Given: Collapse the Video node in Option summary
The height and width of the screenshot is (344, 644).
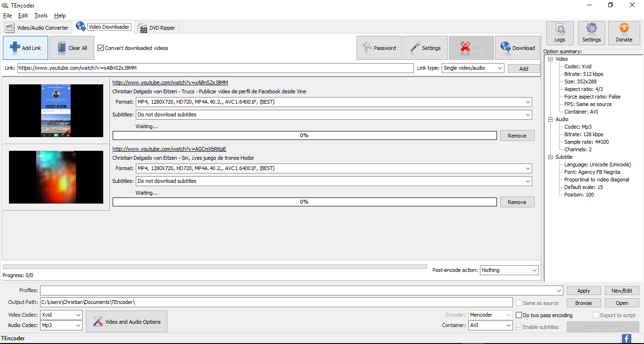Looking at the screenshot, I should point(551,59).
